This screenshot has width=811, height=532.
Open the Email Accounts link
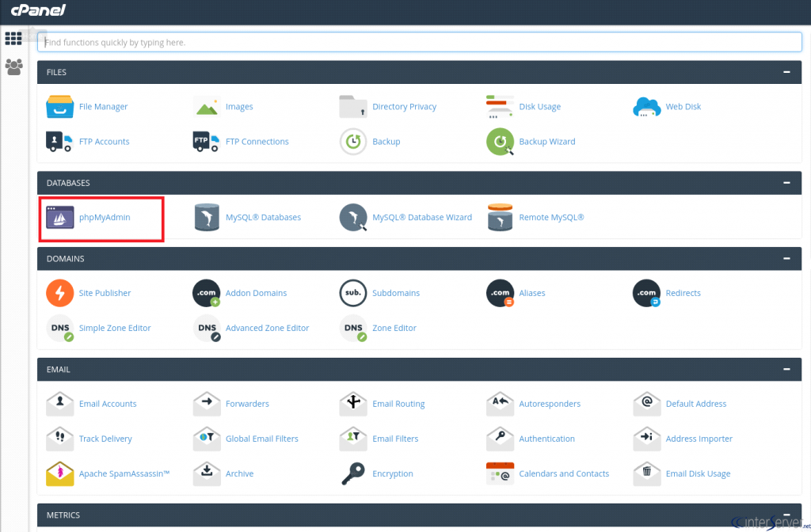coord(108,404)
